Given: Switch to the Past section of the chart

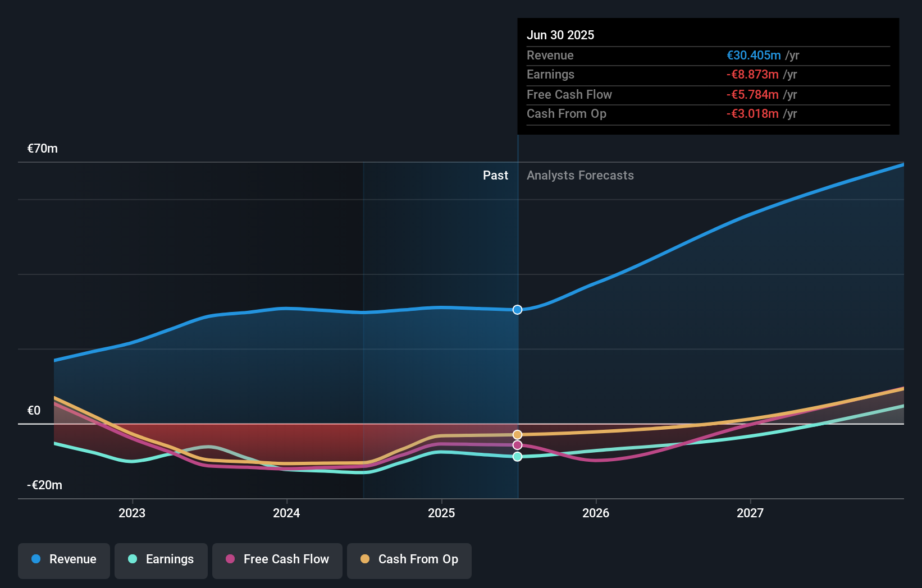Looking at the screenshot, I should [495, 175].
